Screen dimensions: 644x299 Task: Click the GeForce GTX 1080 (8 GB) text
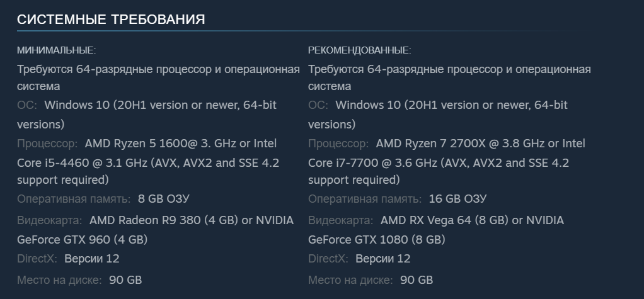point(376,240)
